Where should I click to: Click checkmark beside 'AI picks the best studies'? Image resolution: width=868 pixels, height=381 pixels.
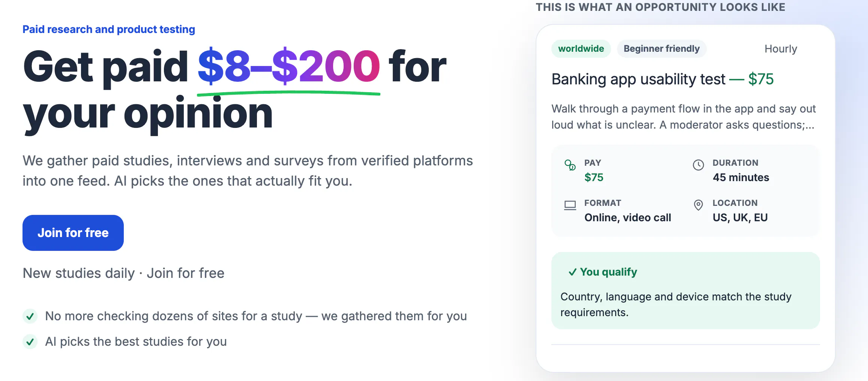[x=30, y=342]
